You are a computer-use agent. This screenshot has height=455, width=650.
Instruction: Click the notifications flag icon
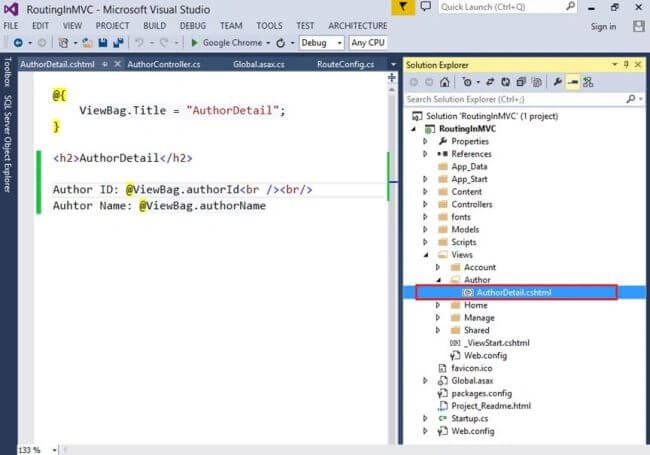tap(403, 7)
